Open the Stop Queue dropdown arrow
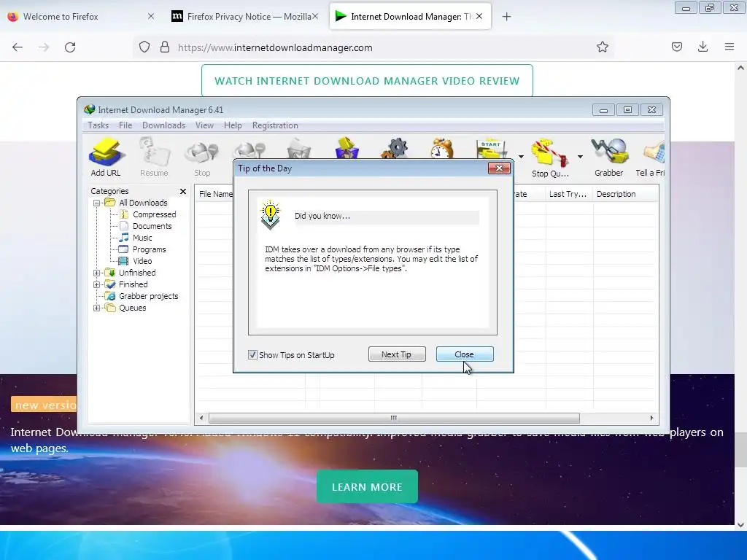 [580, 156]
